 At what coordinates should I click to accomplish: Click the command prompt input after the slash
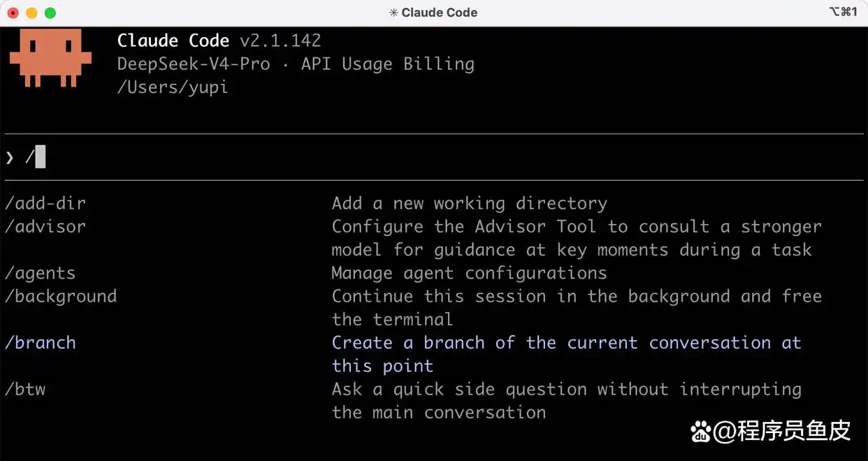point(40,156)
